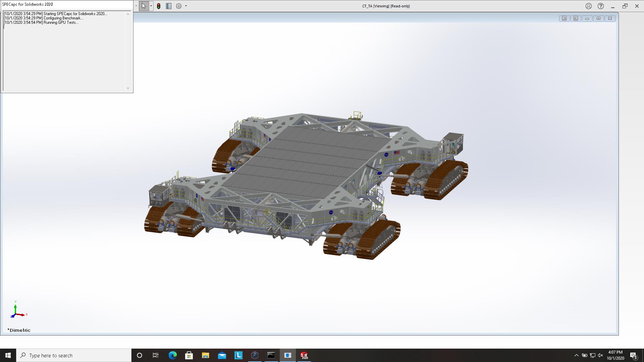This screenshot has height=362, width=644.
Task: Expand the Options gear dropdown arrow
Action: pos(186,6)
